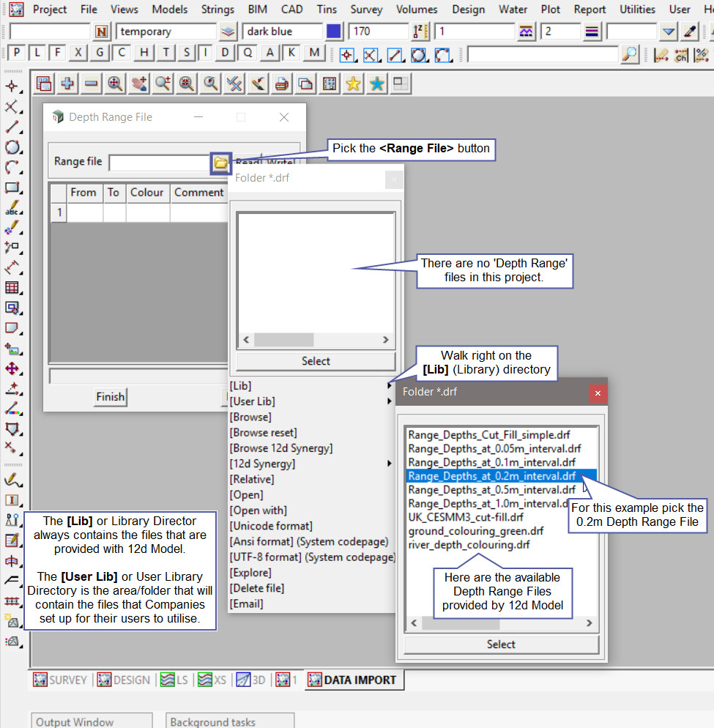Select the rectangle tool in left toolbar
The width and height of the screenshot is (714, 728).
point(12,187)
